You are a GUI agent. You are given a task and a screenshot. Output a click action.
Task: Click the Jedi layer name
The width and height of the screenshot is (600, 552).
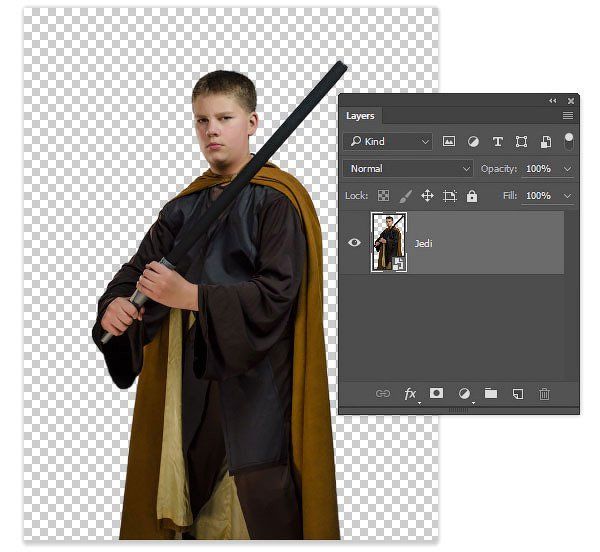(x=423, y=243)
